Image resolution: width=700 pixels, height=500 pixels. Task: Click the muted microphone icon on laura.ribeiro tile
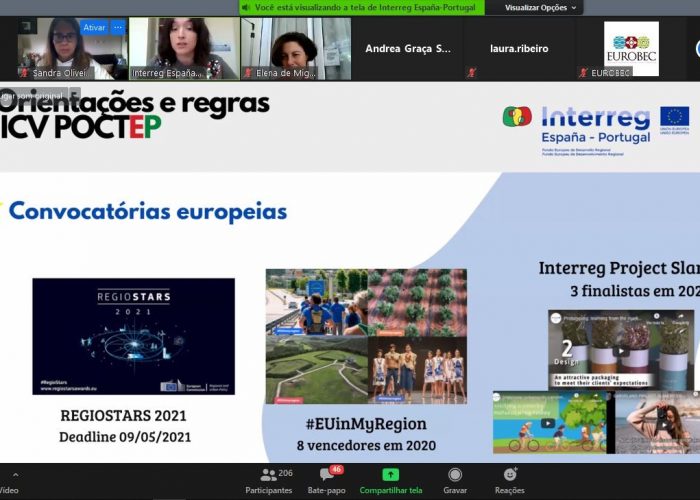pyautogui.click(x=471, y=73)
